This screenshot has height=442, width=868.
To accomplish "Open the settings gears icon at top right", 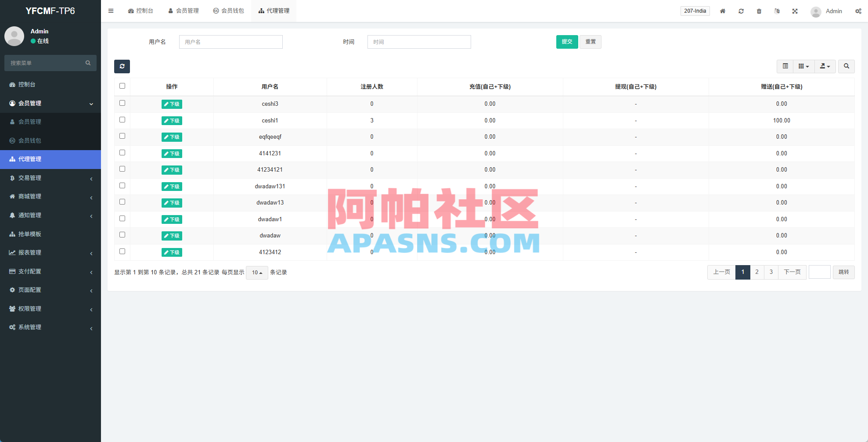I will coord(858,11).
